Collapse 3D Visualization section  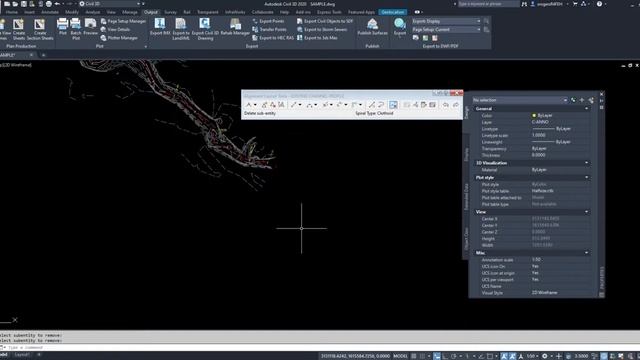coord(587,163)
